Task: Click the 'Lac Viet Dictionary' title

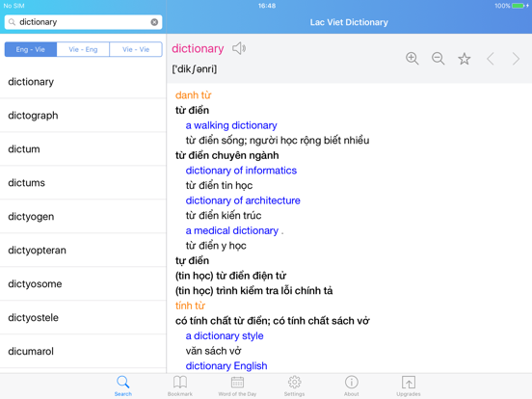Action: (349, 22)
